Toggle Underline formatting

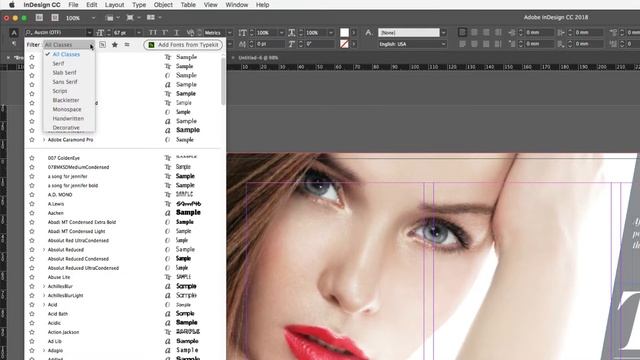[x=177, y=32]
